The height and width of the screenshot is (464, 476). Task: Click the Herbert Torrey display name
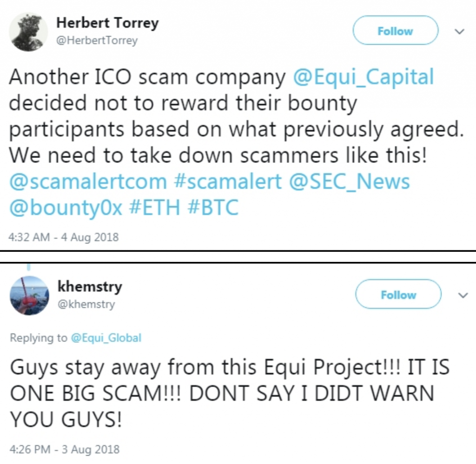coord(107,23)
